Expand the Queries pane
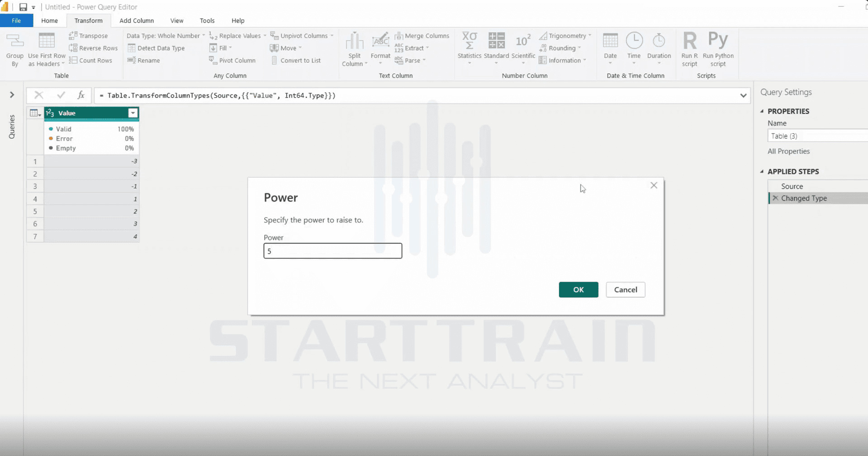 (x=12, y=95)
